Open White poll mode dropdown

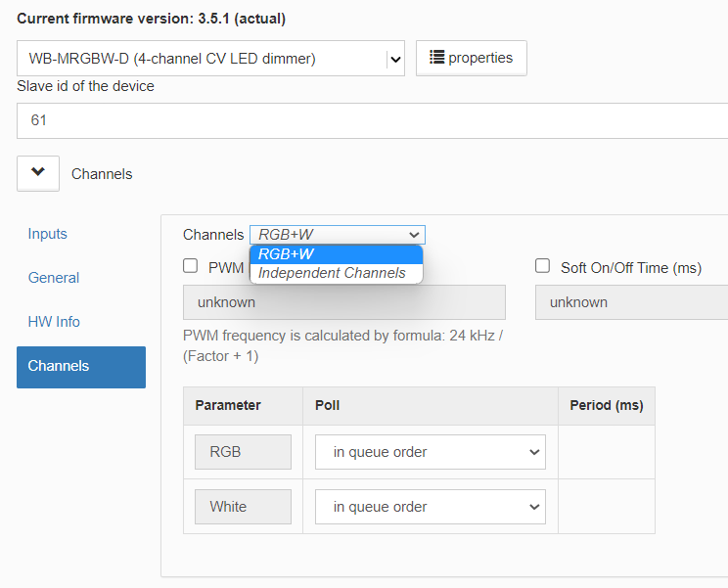pos(430,507)
